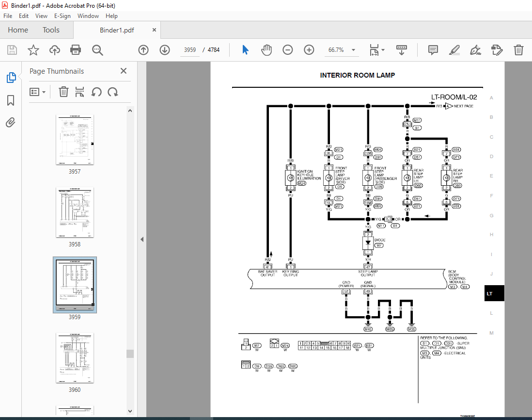Open the thumbnails panel options dropdown

[38, 92]
